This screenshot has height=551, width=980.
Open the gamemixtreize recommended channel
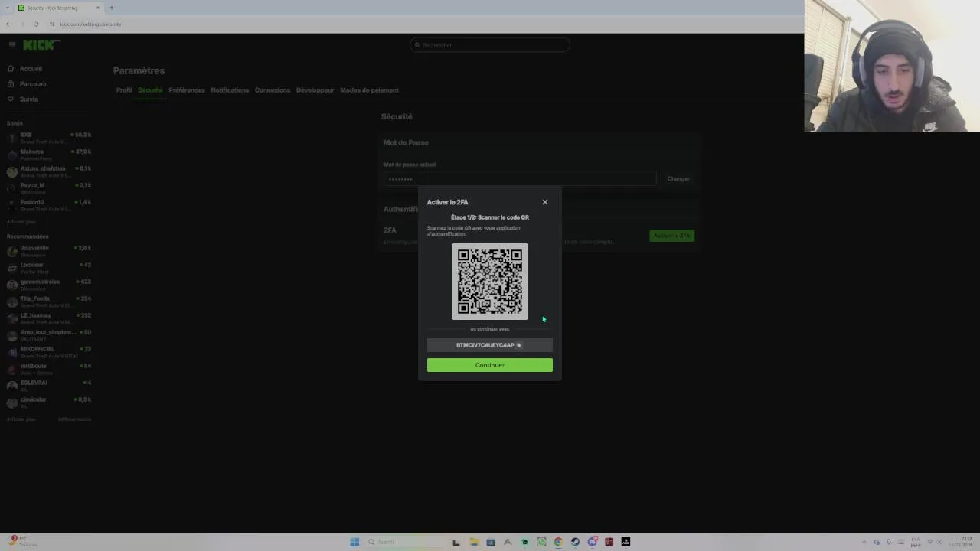tap(49, 284)
